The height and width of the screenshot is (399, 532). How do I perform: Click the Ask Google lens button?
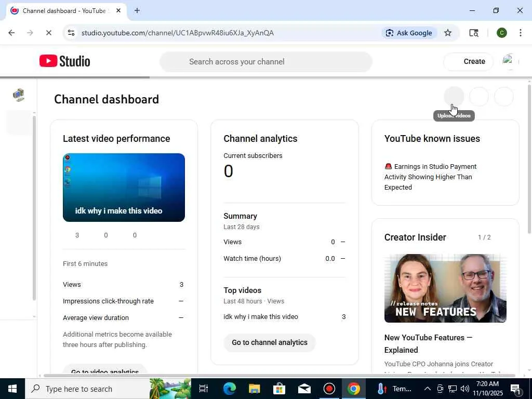[x=409, y=33]
